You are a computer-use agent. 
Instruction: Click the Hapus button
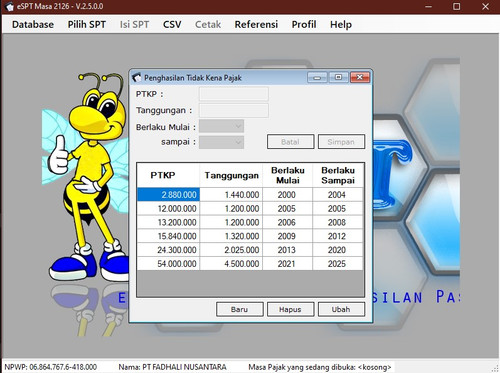[x=290, y=309]
